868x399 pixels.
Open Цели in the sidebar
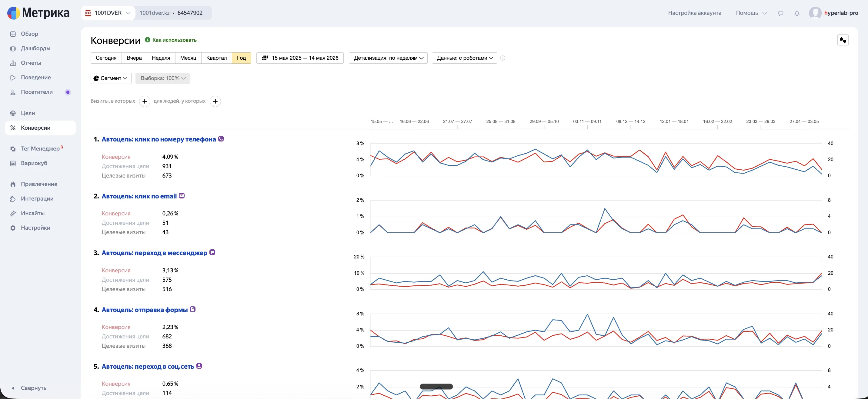[28, 113]
